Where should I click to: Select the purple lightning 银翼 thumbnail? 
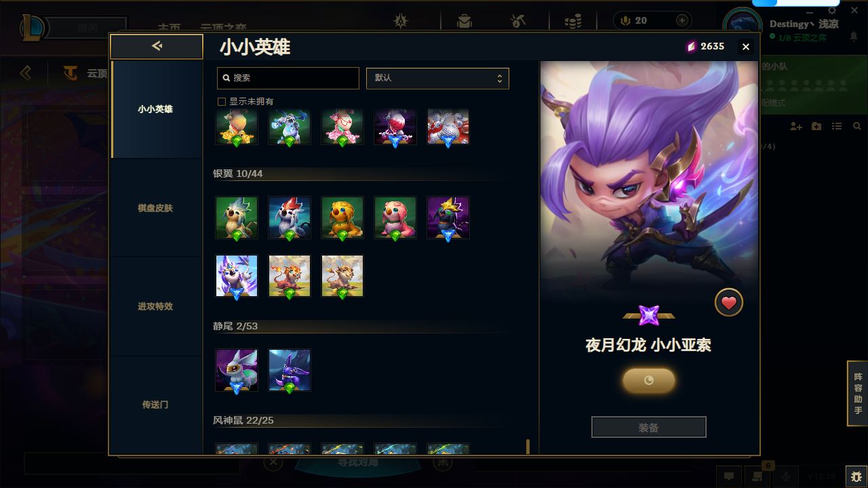(x=448, y=218)
